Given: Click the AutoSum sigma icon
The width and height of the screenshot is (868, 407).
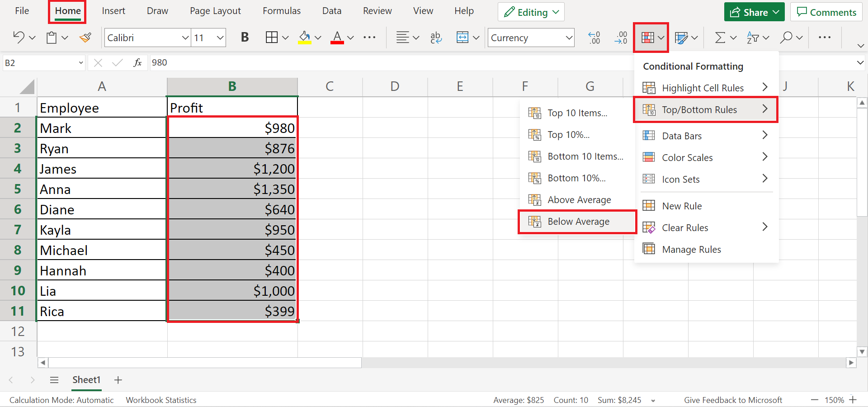Looking at the screenshot, I should pos(720,38).
